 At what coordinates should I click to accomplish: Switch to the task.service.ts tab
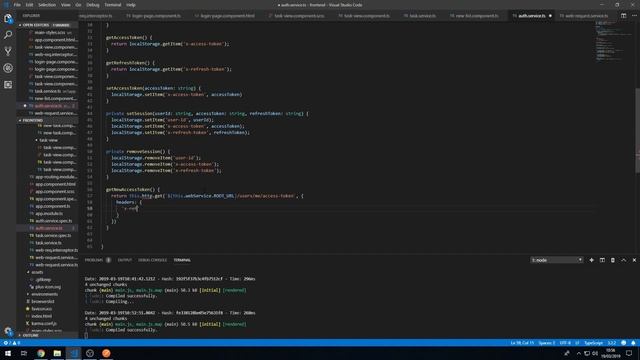click(422, 16)
